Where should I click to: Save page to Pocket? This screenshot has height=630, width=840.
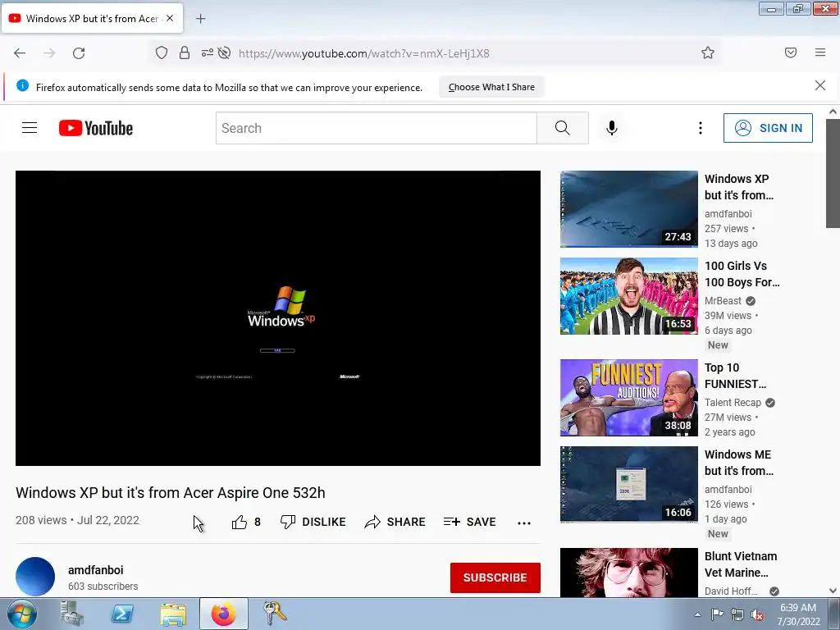click(791, 52)
